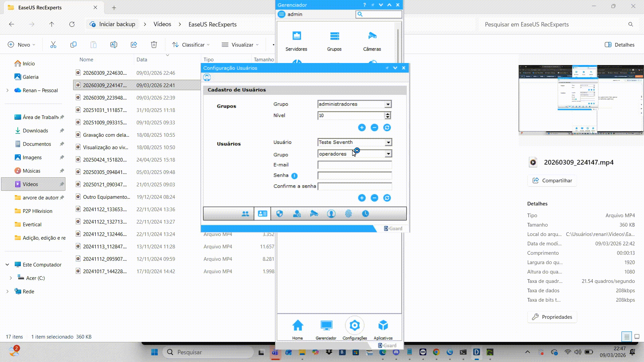The width and height of the screenshot is (644, 362).
Task: Open Câmeras in Gerenciador panel
Action: tap(372, 41)
